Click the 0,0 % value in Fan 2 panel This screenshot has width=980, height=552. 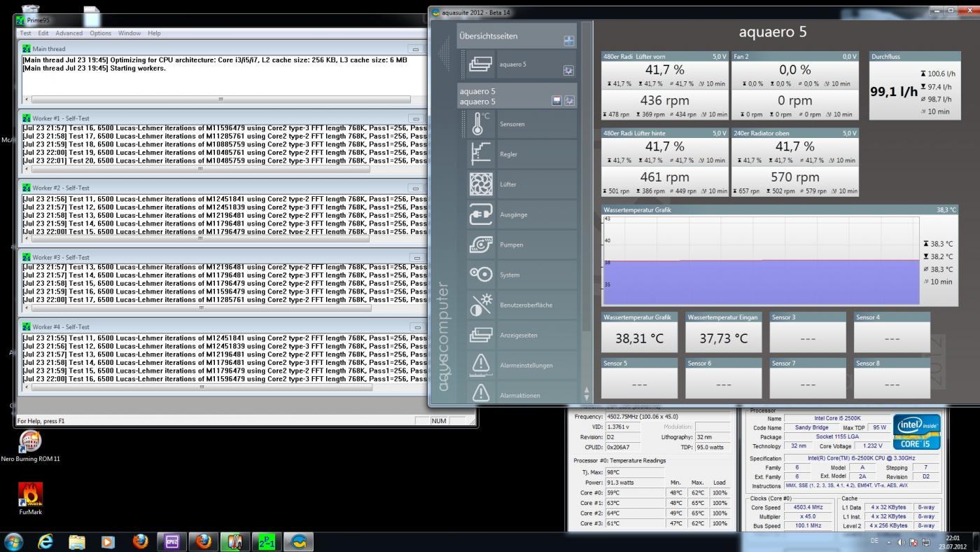point(794,70)
